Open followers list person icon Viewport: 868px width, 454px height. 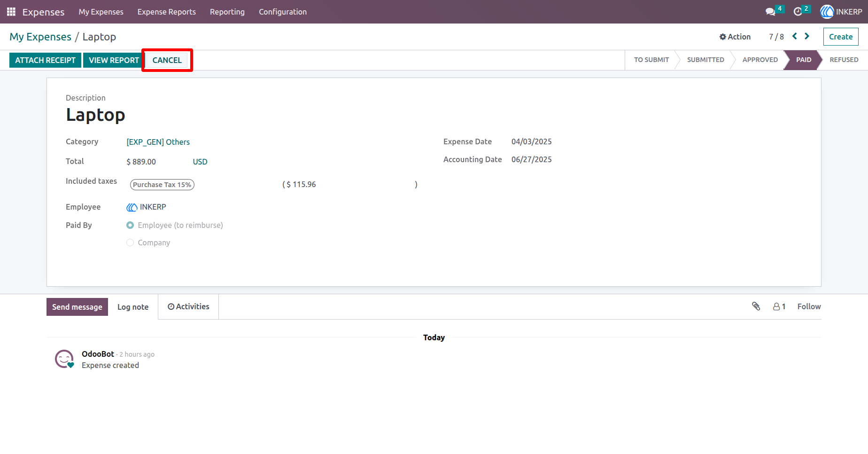776,306
